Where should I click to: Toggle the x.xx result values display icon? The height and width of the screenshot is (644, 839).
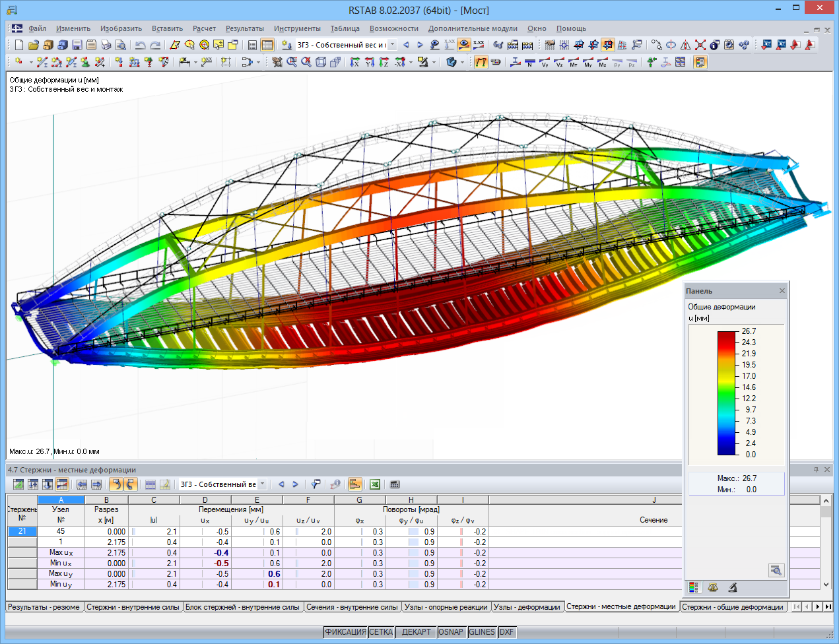[479, 45]
